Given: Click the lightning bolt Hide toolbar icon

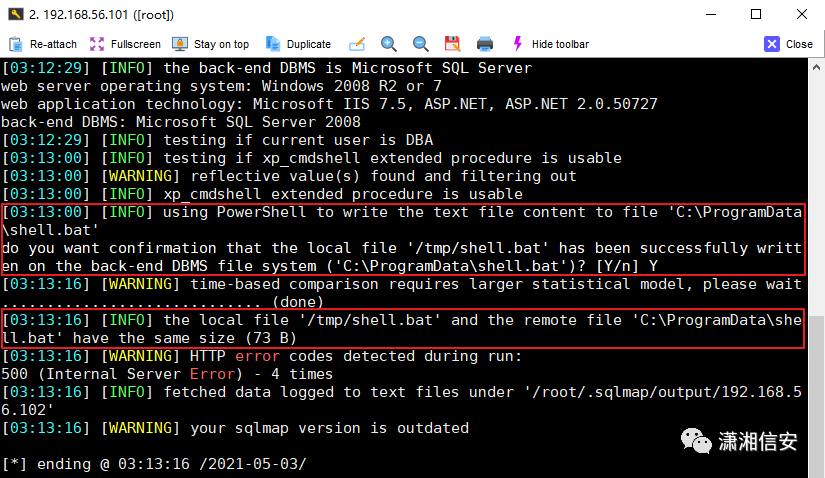Looking at the screenshot, I should 518,44.
